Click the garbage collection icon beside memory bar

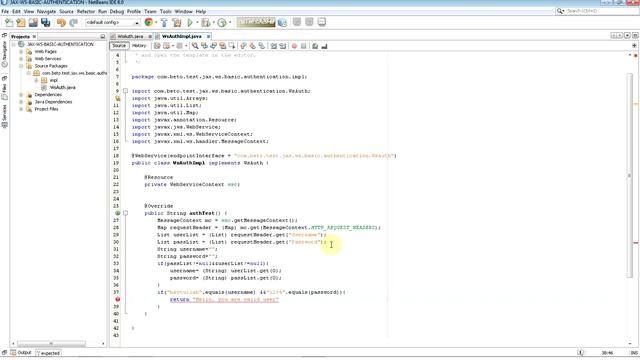[282, 22]
